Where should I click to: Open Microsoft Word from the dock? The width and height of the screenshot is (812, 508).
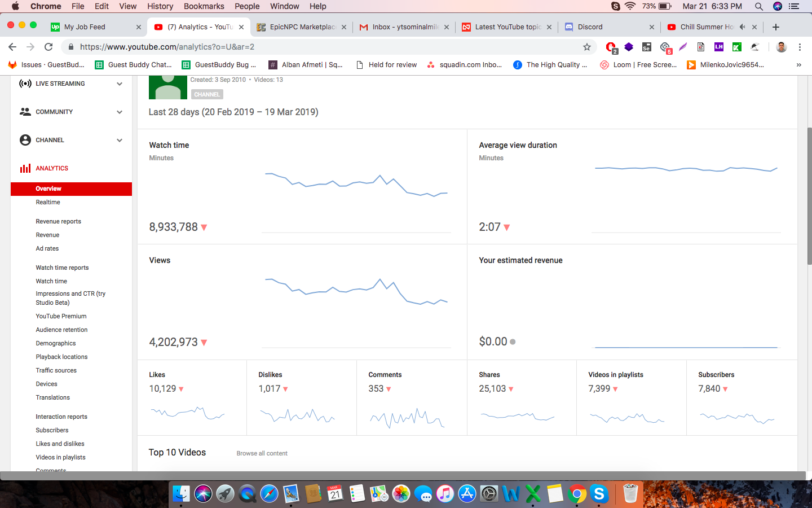pyautogui.click(x=511, y=494)
